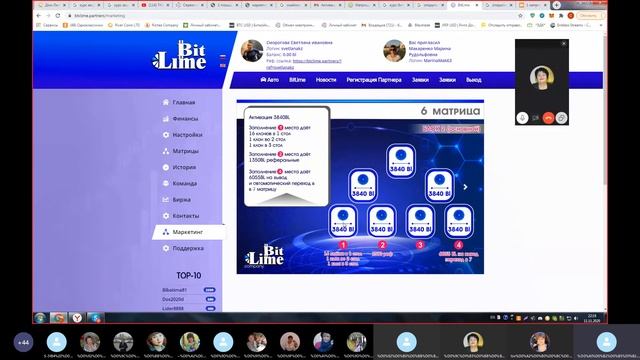Click the matrix cell above number 1
Image resolution: width=640 pixels, height=360 pixels.
pyautogui.click(x=343, y=221)
